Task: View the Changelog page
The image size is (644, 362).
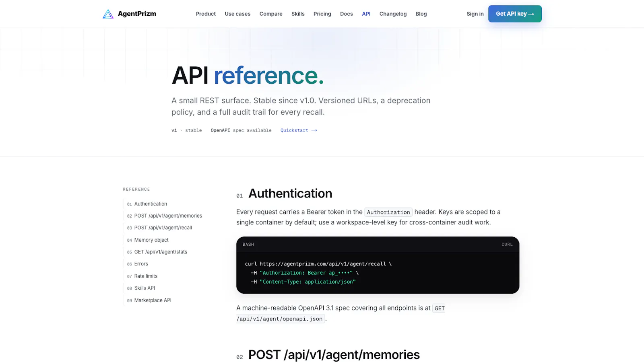Action: click(x=393, y=14)
